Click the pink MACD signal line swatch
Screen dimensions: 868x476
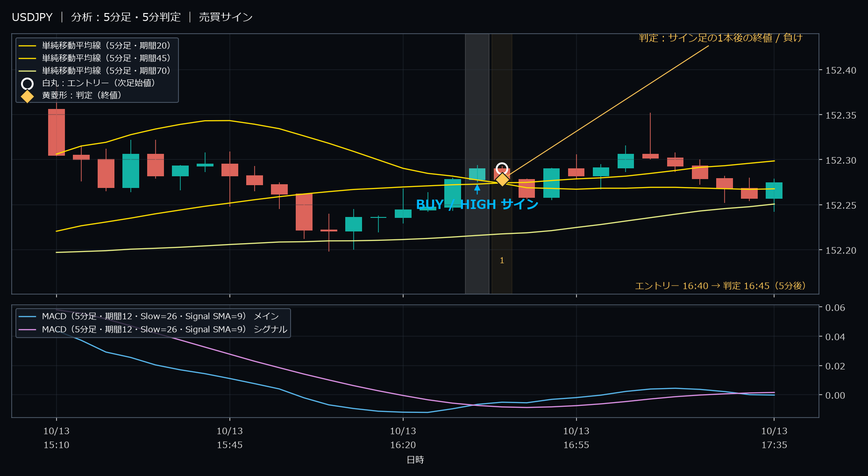click(28, 330)
